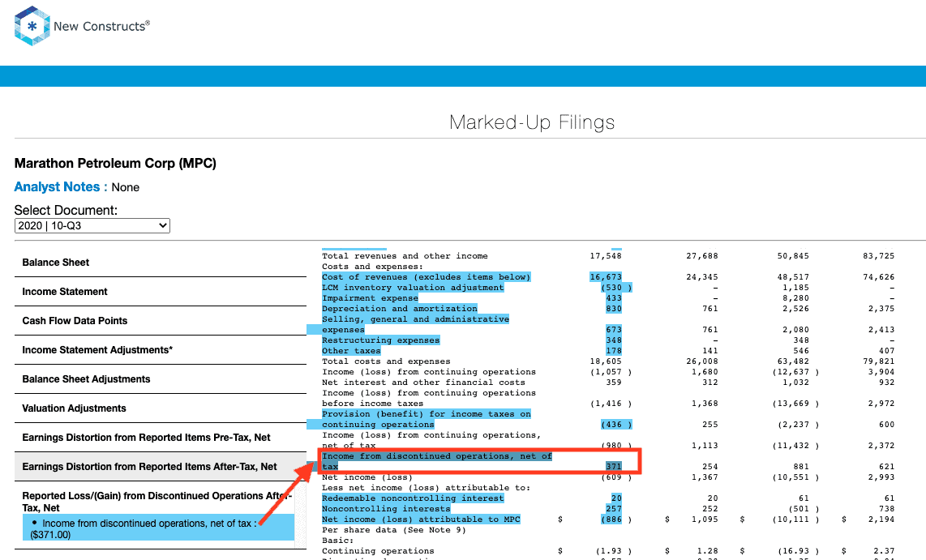
Task: Click the 'Marked-Up Filings' page title
Action: pos(531,122)
